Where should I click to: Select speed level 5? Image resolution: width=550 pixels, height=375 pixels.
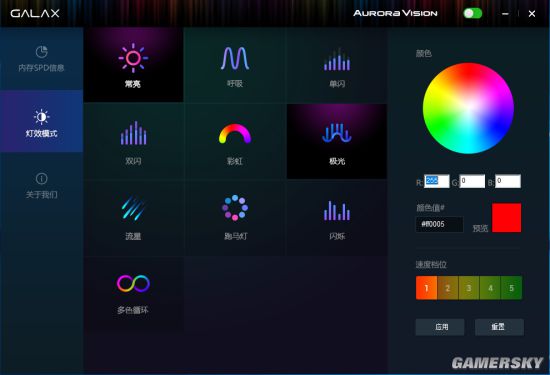coord(511,288)
